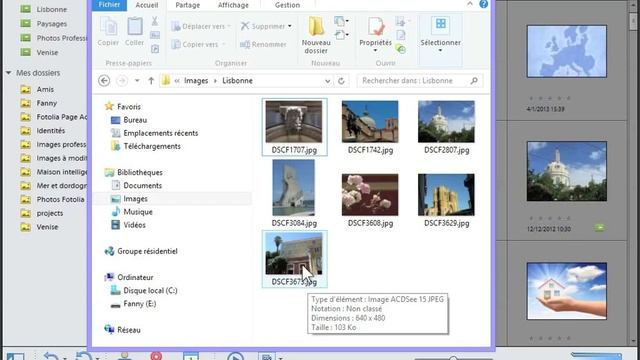Open Bureau in navigation pane

pyautogui.click(x=129, y=120)
